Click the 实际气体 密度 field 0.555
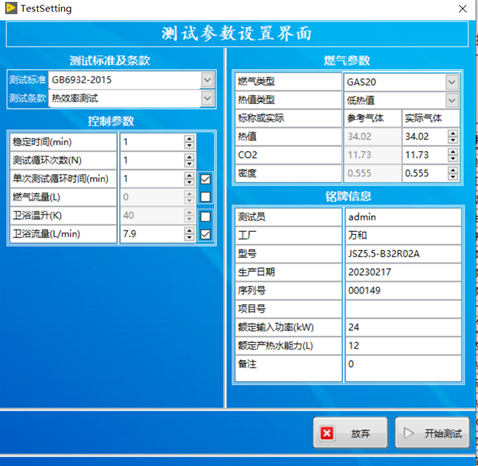This screenshot has height=466, width=478. [425, 173]
